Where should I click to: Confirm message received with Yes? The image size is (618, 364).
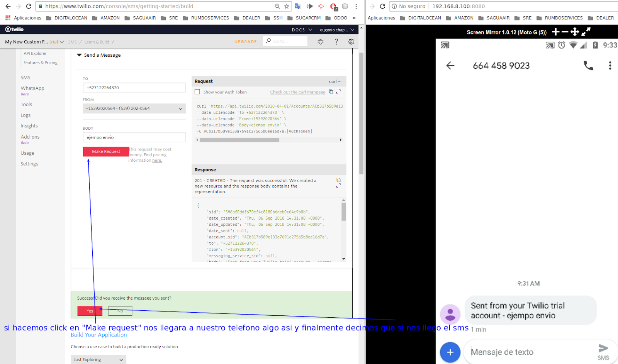click(x=90, y=311)
